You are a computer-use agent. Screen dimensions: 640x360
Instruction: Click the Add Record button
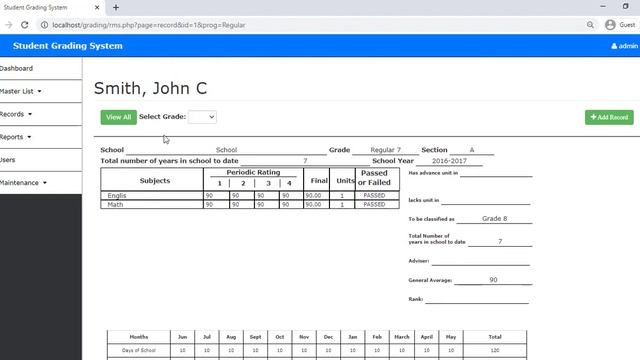tap(609, 117)
